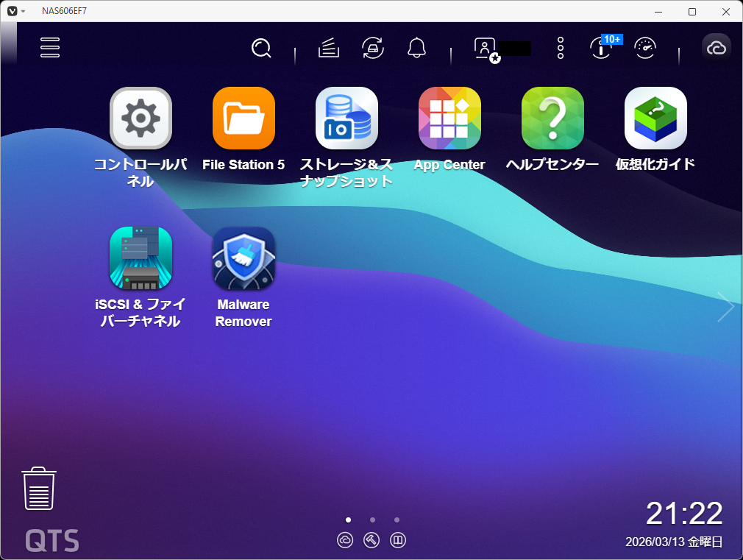
Task: Open the 仮想化ガイド app
Action: [x=655, y=118]
